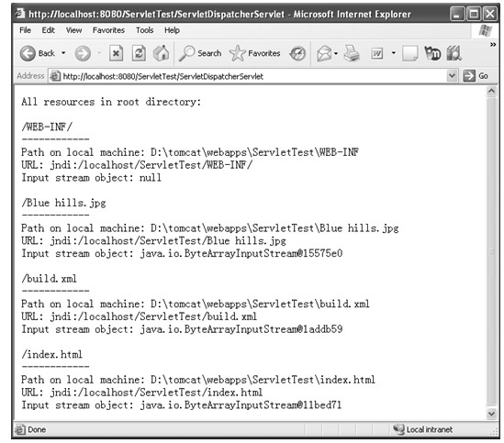
Task: Open the Tools menu
Action: pyautogui.click(x=145, y=30)
